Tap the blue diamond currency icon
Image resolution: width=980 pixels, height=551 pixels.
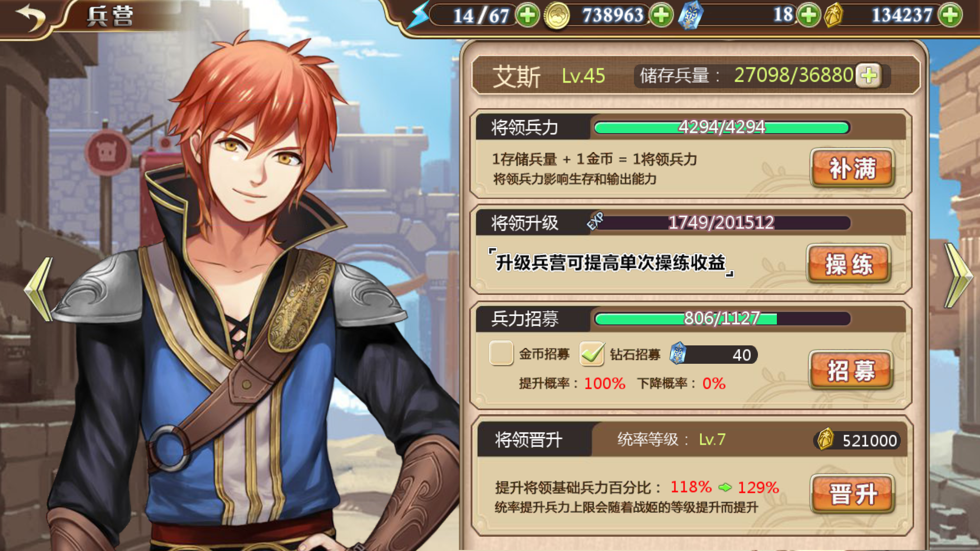(691, 15)
